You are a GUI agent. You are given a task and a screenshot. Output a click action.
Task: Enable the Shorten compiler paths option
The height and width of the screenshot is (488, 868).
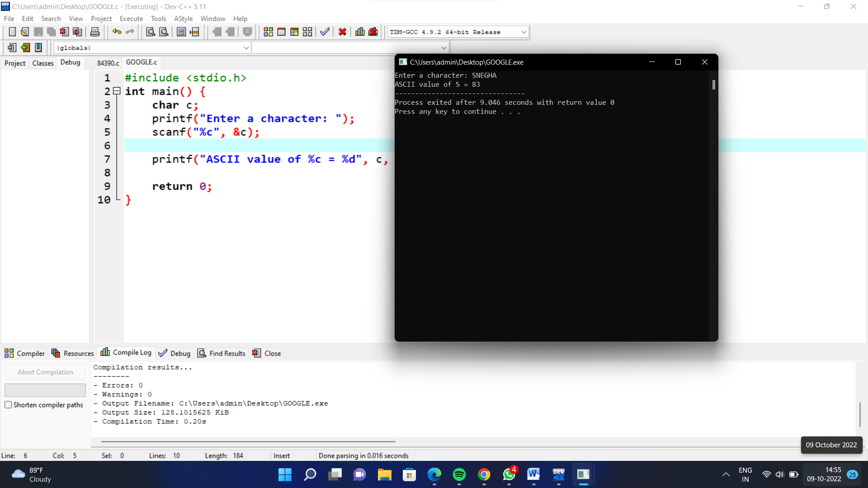[8, 405]
